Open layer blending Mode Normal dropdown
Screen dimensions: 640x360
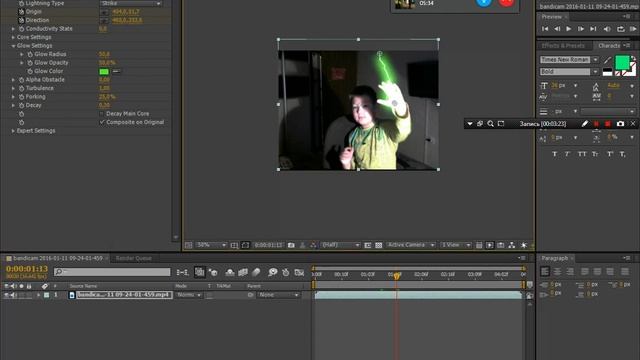click(189, 295)
